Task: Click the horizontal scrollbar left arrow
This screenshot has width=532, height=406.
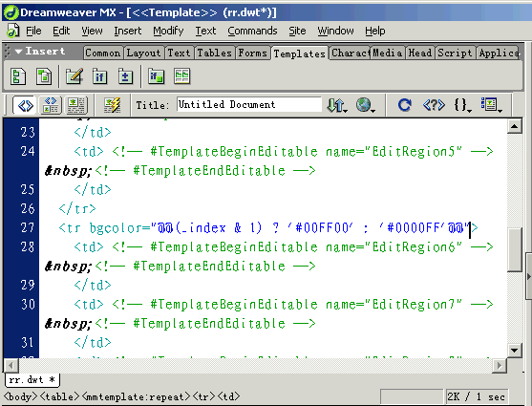Action: tap(11, 366)
